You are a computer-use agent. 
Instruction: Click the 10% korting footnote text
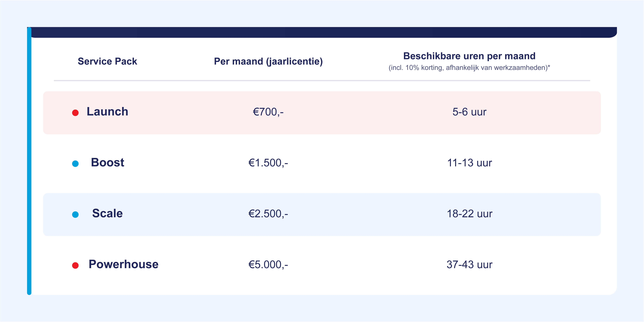469,68
